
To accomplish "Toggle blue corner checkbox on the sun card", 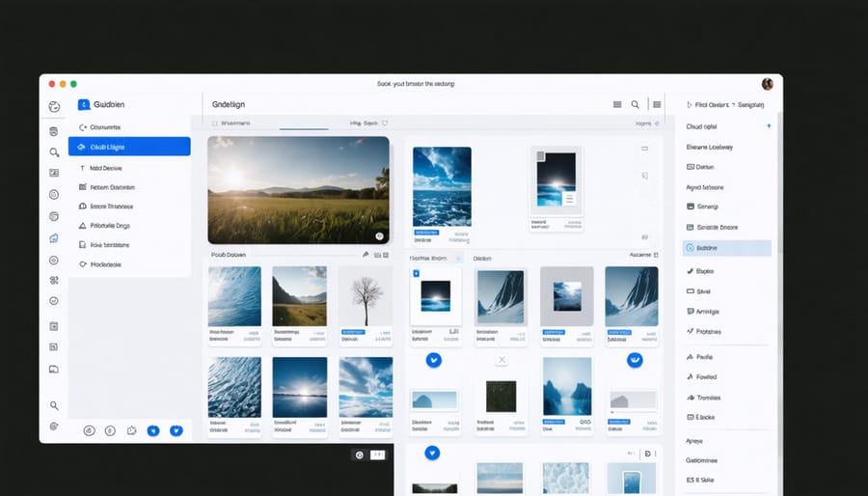I will [x=417, y=273].
